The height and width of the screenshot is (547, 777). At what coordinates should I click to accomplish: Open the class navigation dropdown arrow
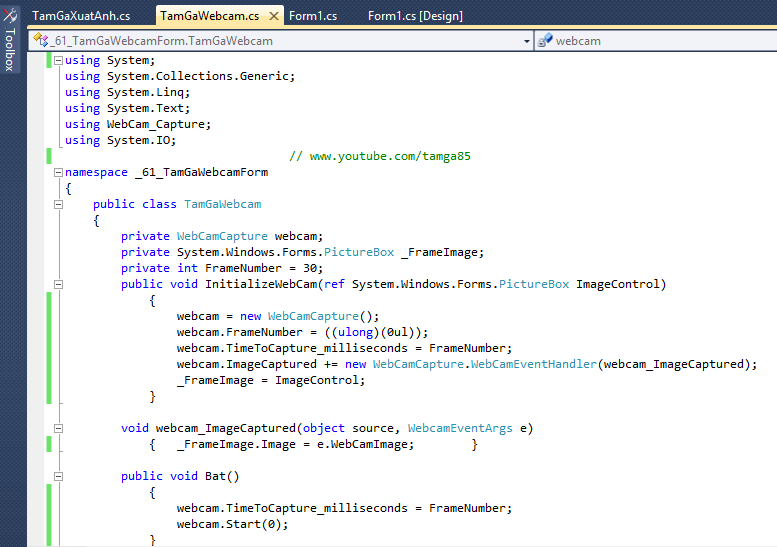527,41
